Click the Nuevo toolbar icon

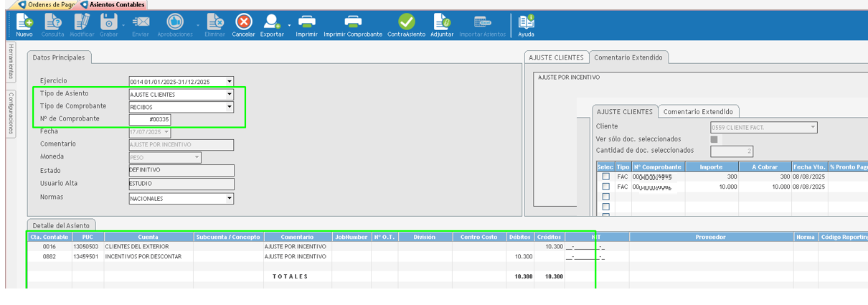click(24, 23)
